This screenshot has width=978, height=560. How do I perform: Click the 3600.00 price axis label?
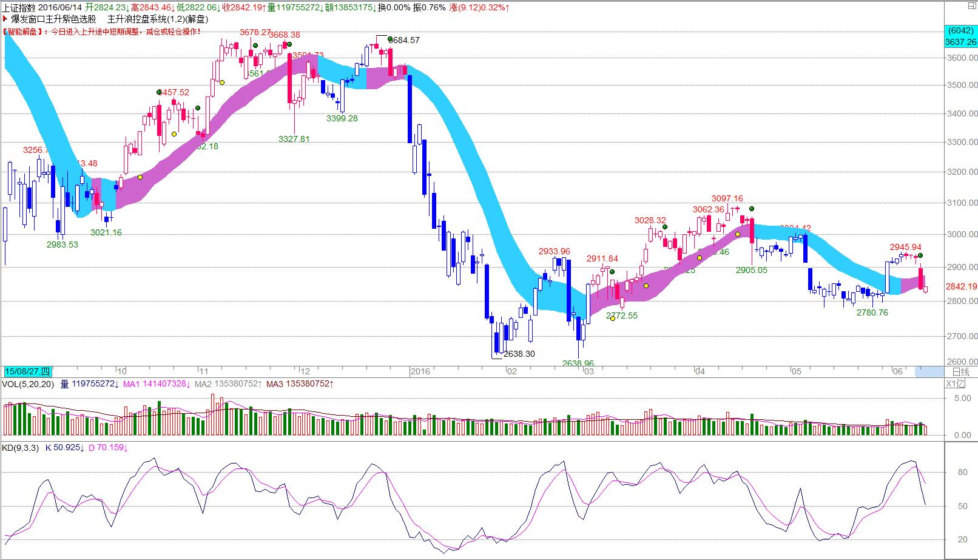(x=962, y=58)
